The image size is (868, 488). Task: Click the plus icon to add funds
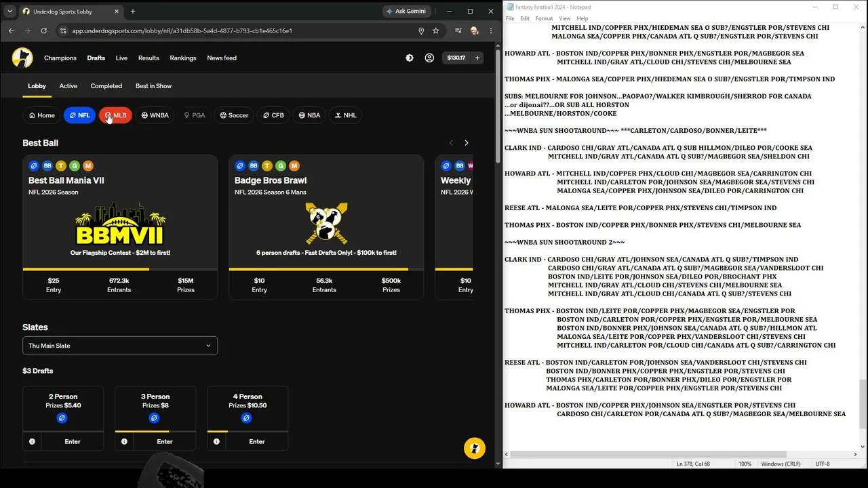point(477,58)
